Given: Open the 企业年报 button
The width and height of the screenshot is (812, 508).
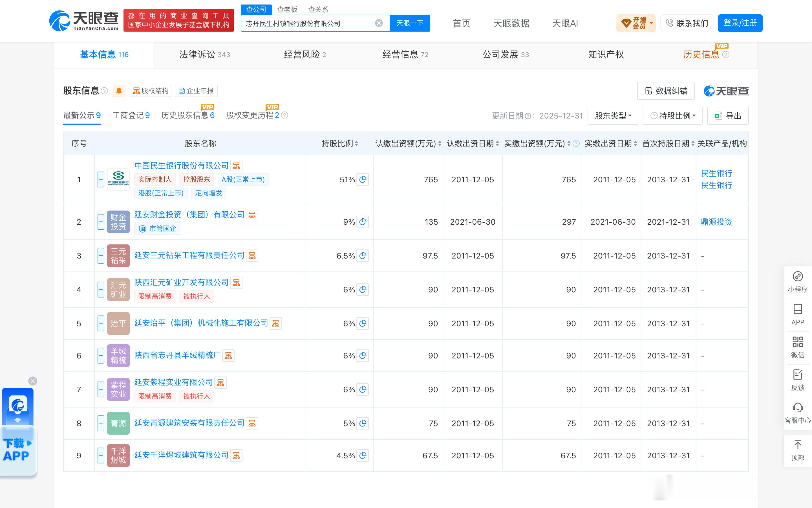Looking at the screenshot, I should pos(196,91).
